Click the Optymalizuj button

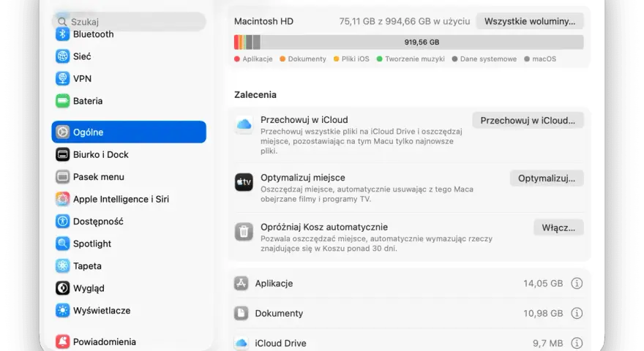(x=547, y=178)
